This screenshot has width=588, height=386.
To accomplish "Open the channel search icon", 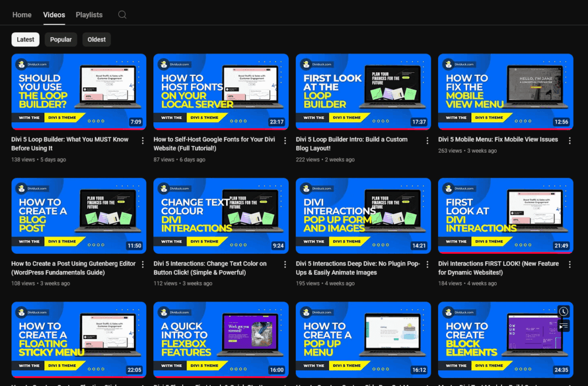I will [x=122, y=14].
